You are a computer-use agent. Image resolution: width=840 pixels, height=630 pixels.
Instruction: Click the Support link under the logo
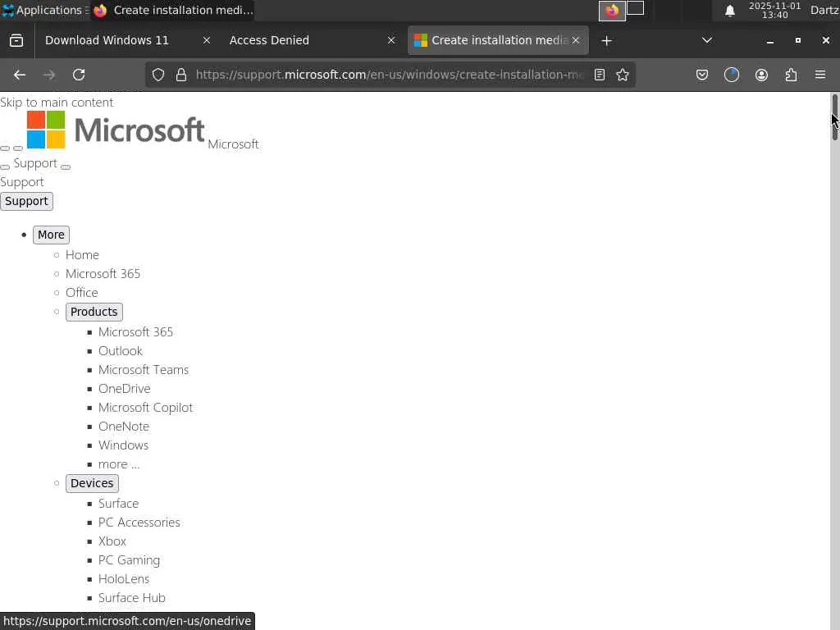[x=34, y=163]
